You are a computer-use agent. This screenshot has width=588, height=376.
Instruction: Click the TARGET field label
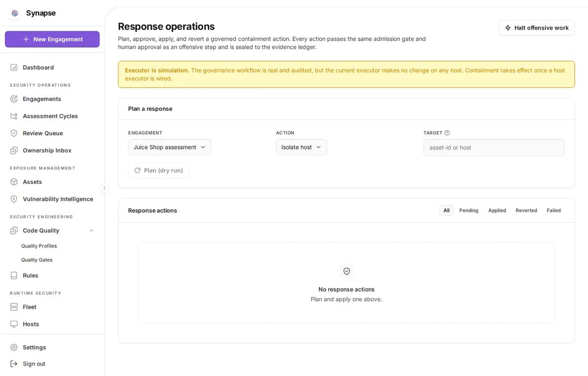[x=433, y=133]
